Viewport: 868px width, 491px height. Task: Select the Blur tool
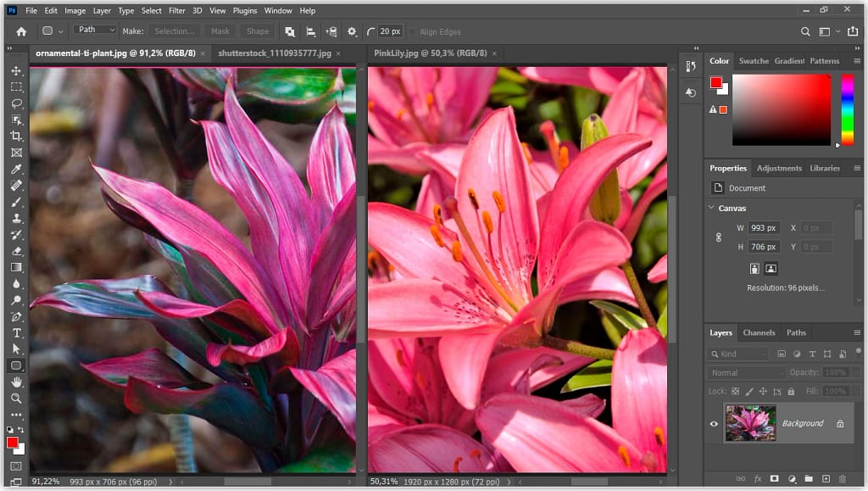(16, 284)
